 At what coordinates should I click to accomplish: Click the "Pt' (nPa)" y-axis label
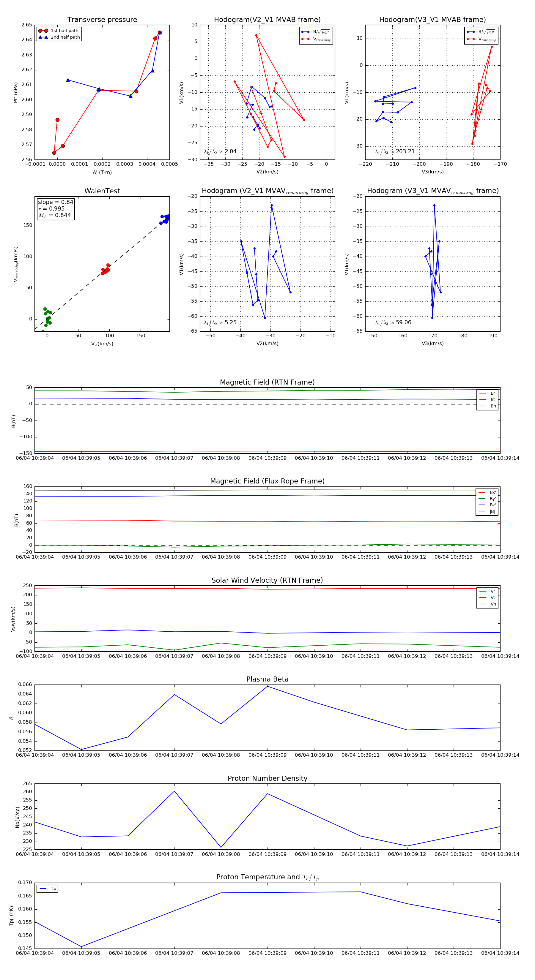16,92
